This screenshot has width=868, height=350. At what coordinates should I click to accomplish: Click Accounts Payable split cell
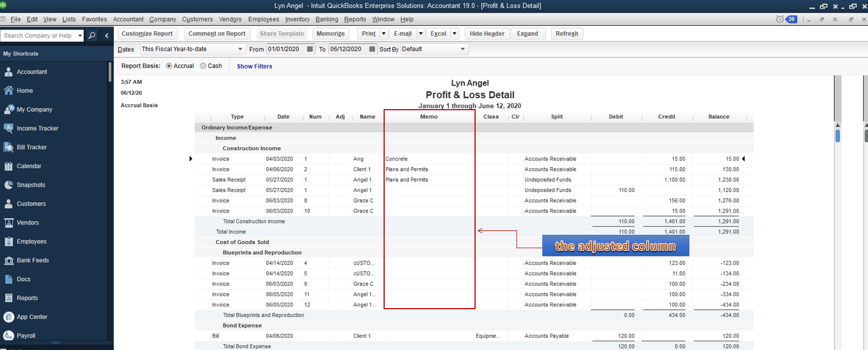point(547,336)
